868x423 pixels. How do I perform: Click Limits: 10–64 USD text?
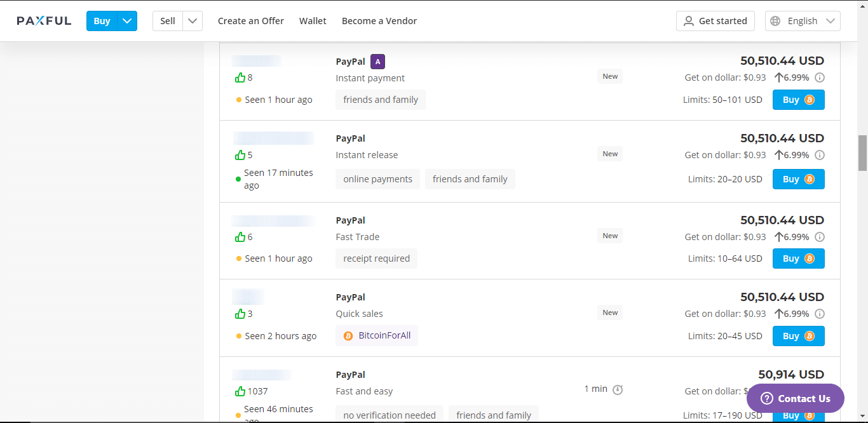pos(725,258)
